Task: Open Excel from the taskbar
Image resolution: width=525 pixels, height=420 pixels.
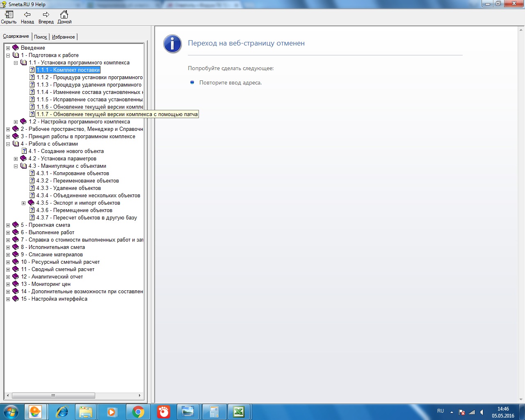Action: [239, 412]
